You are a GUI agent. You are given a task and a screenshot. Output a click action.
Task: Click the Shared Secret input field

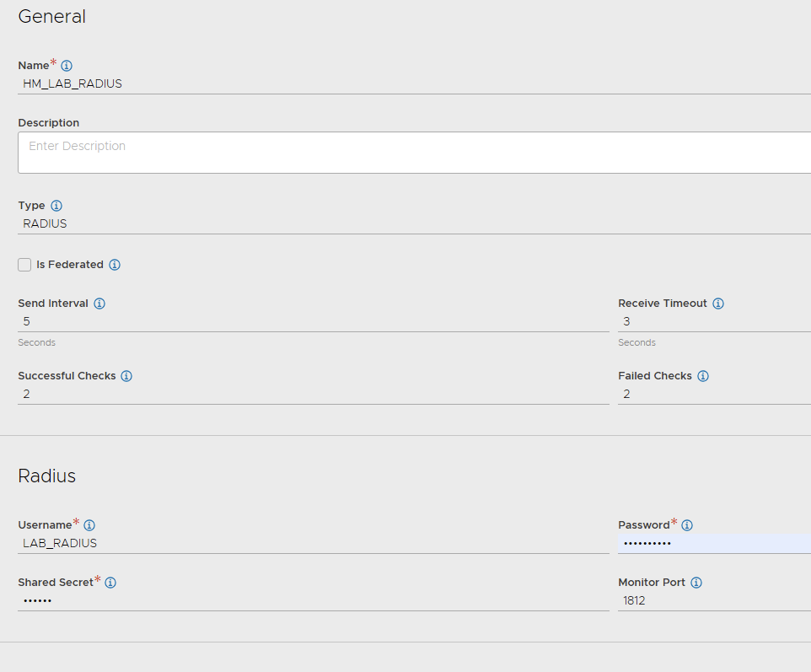tap(253, 600)
